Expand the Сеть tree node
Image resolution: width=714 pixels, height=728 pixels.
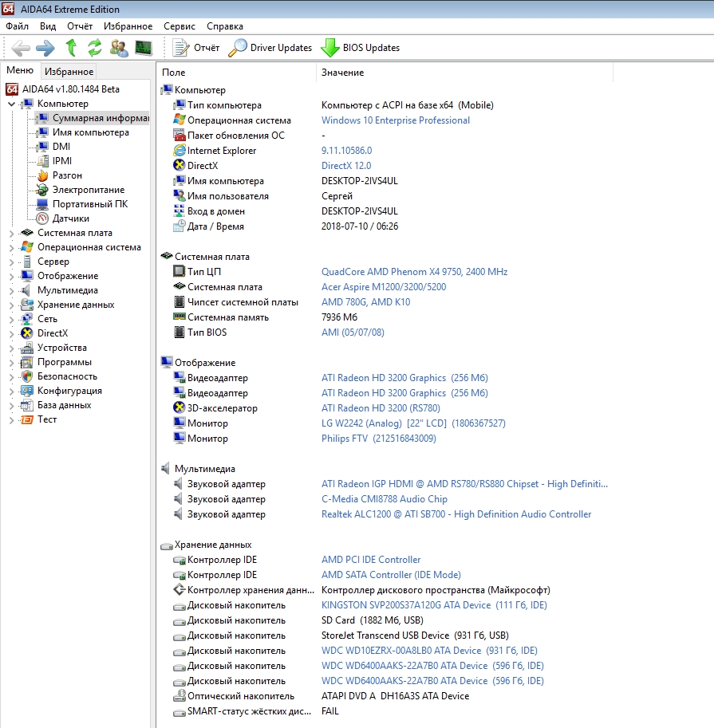[x=12, y=320]
